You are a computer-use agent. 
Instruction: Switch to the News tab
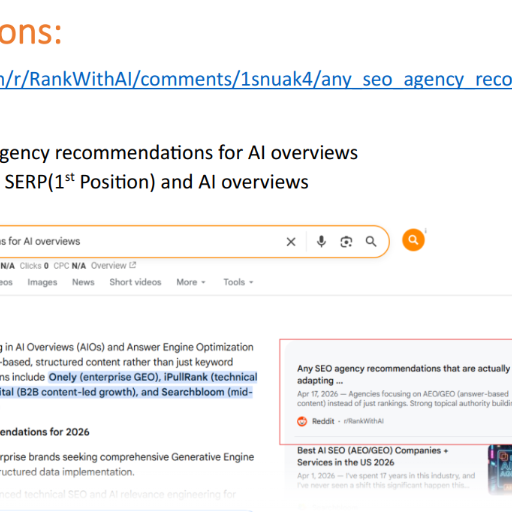pos(83,282)
